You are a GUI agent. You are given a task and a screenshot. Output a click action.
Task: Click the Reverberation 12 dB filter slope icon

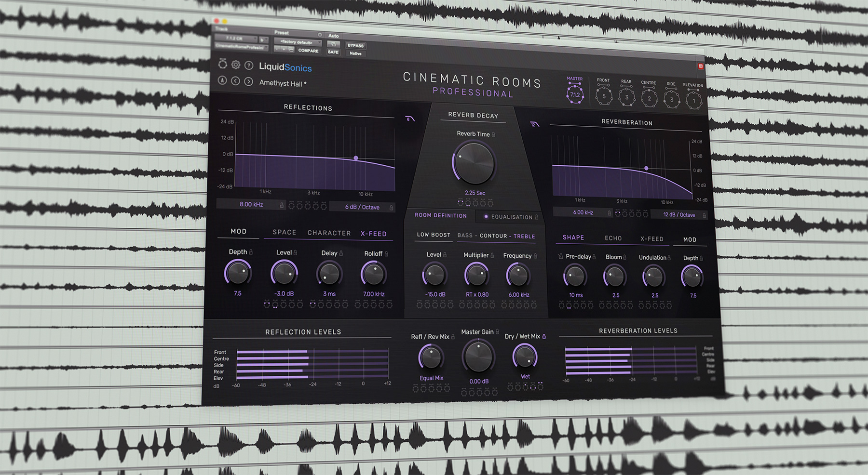(534, 124)
